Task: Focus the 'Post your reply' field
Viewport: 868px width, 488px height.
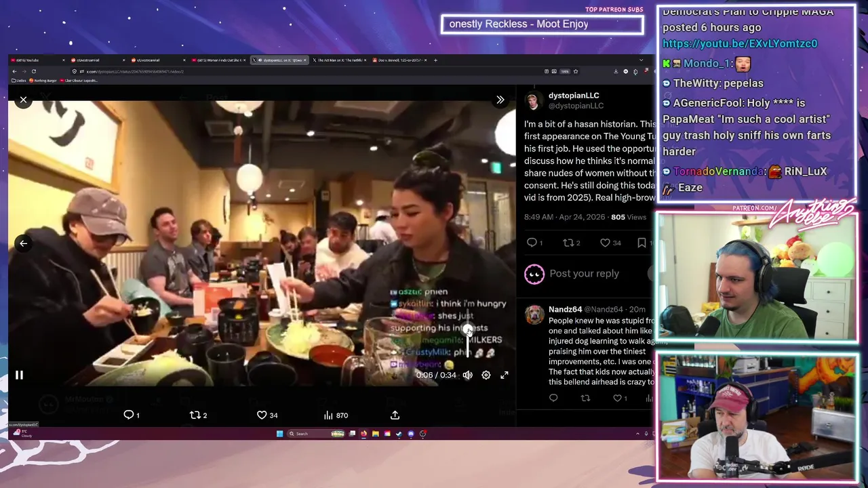Action: [x=584, y=273]
